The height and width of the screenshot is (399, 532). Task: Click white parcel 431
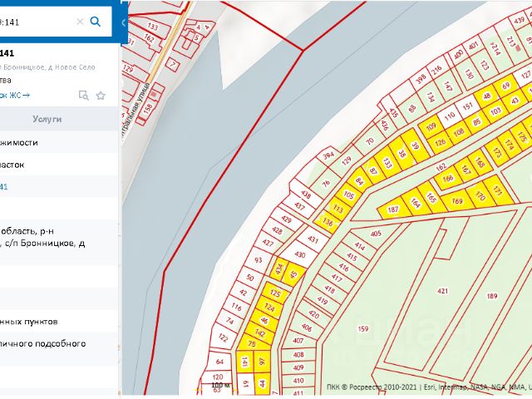313,239
